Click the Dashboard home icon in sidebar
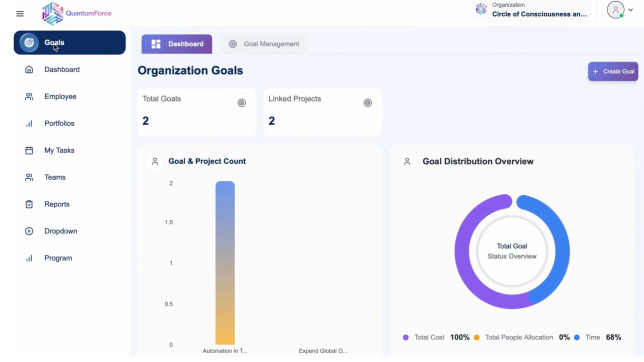This screenshot has width=644, height=362. tap(30, 69)
